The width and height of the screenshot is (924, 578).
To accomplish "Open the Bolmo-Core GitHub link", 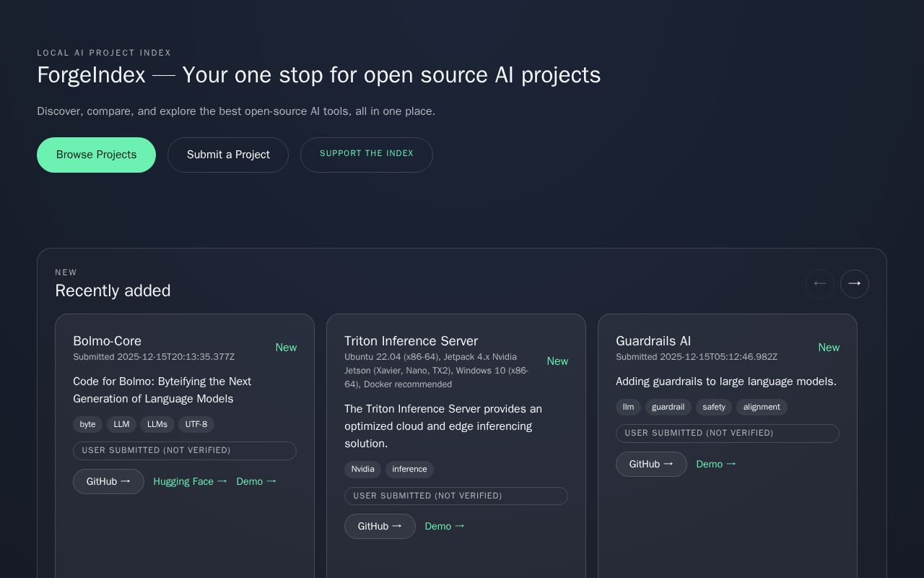I will [x=108, y=482].
